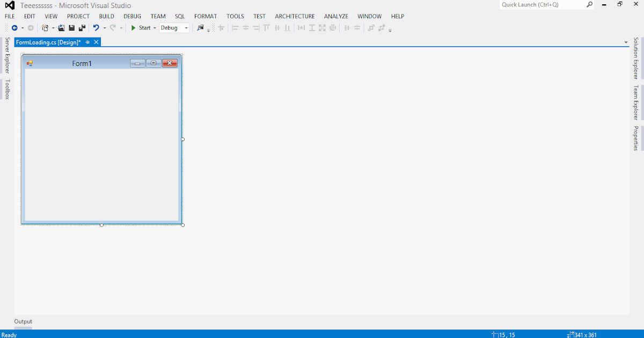The height and width of the screenshot is (338, 644).
Task: Click the Save icon in the toolbar
Action: click(x=71, y=27)
